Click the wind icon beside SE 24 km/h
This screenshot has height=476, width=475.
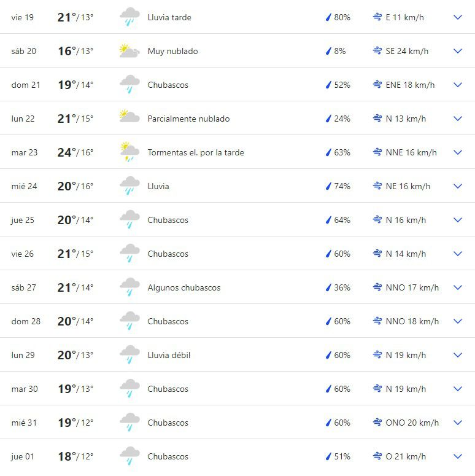pos(377,51)
